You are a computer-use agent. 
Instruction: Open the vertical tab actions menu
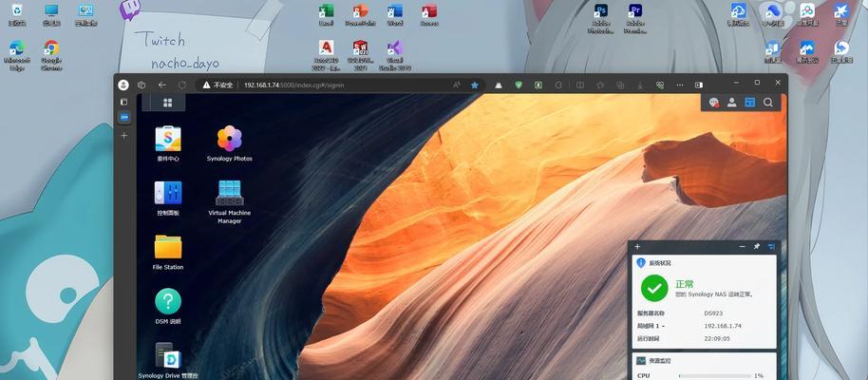(x=124, y=102)
